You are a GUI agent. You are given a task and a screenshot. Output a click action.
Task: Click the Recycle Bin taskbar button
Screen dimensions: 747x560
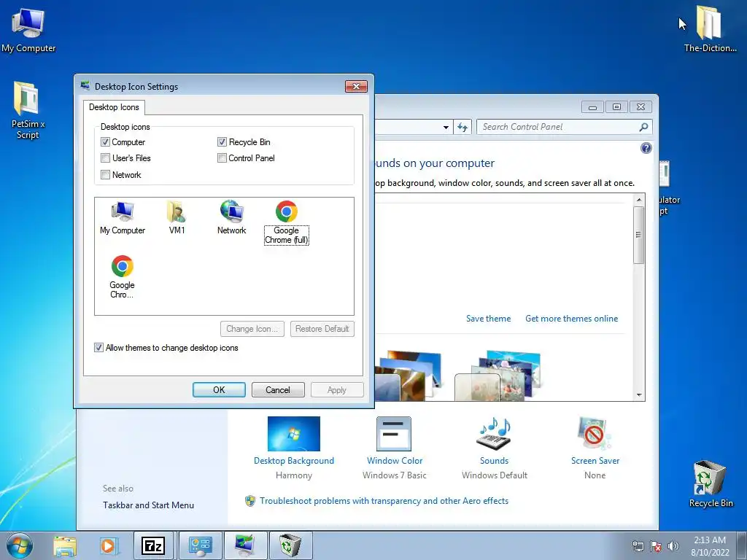[x=290, y=545]
